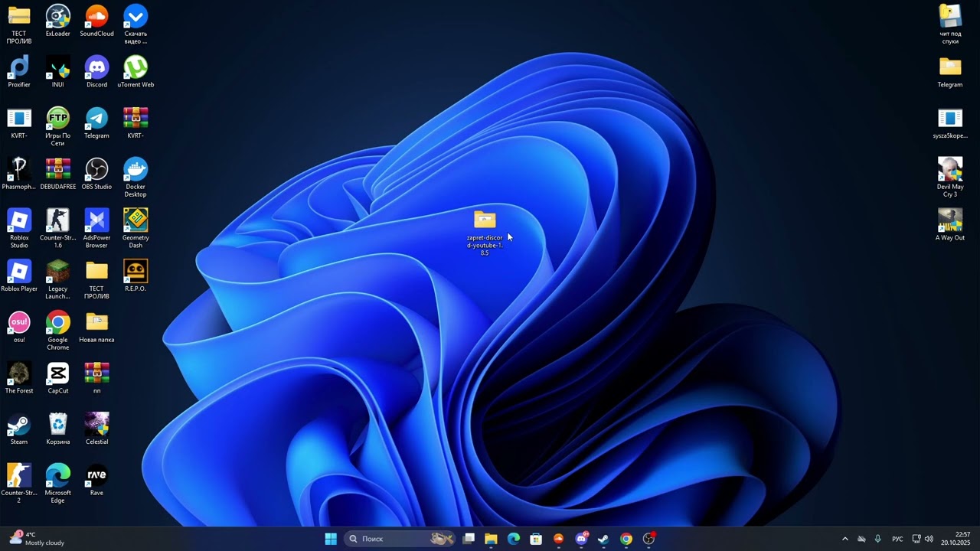
Task: Select the R.E.P.O. game shortcut
Action: tap(136, 275)
